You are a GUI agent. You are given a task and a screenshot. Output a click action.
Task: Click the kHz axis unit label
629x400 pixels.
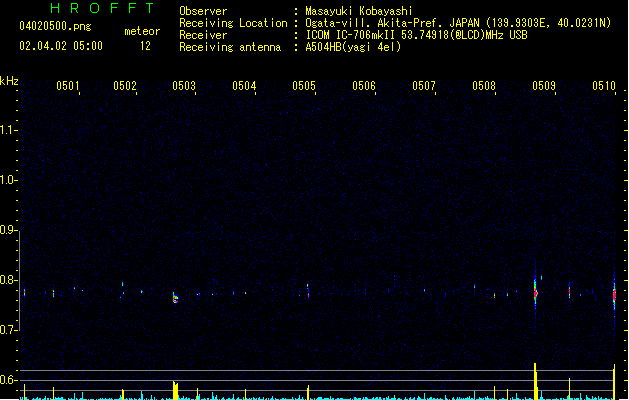[x=9, y=81]
